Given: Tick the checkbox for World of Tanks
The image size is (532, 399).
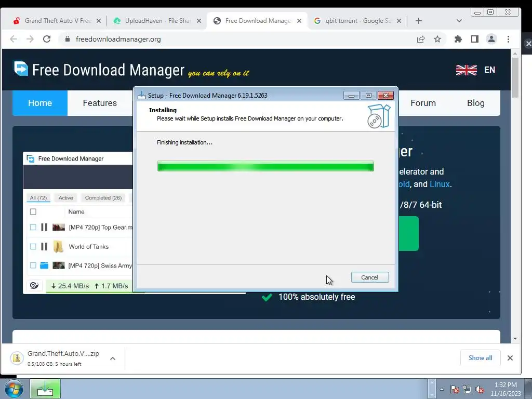Looking at the screenshot, I should tap(33, 247).
